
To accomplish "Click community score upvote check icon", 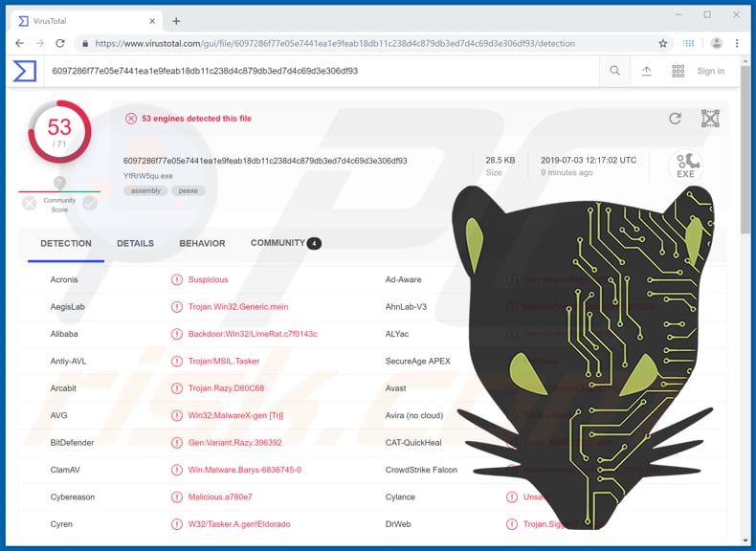I will 90,204.
